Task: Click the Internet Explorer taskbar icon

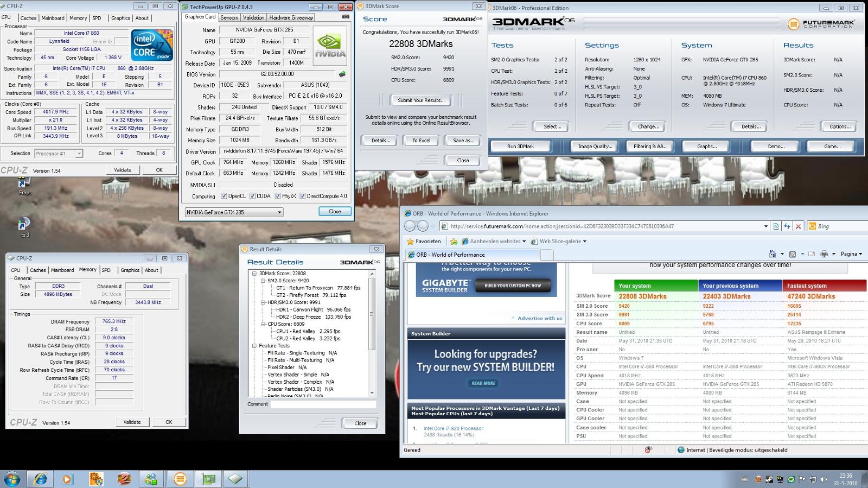Action: (x=40, y=479)
